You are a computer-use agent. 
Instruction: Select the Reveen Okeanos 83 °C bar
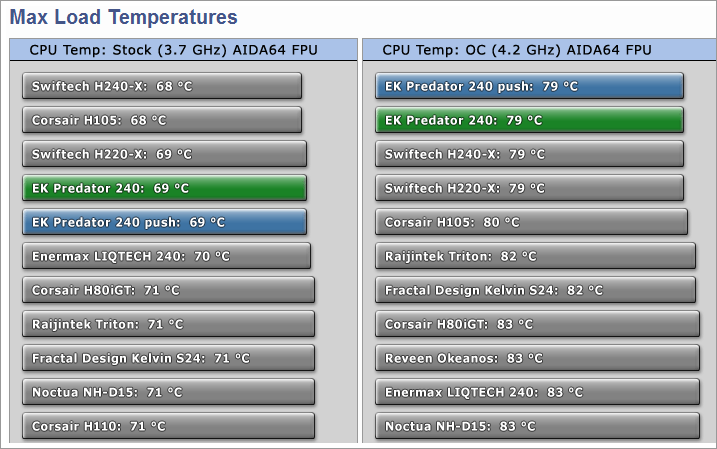(x=537, y=358)
